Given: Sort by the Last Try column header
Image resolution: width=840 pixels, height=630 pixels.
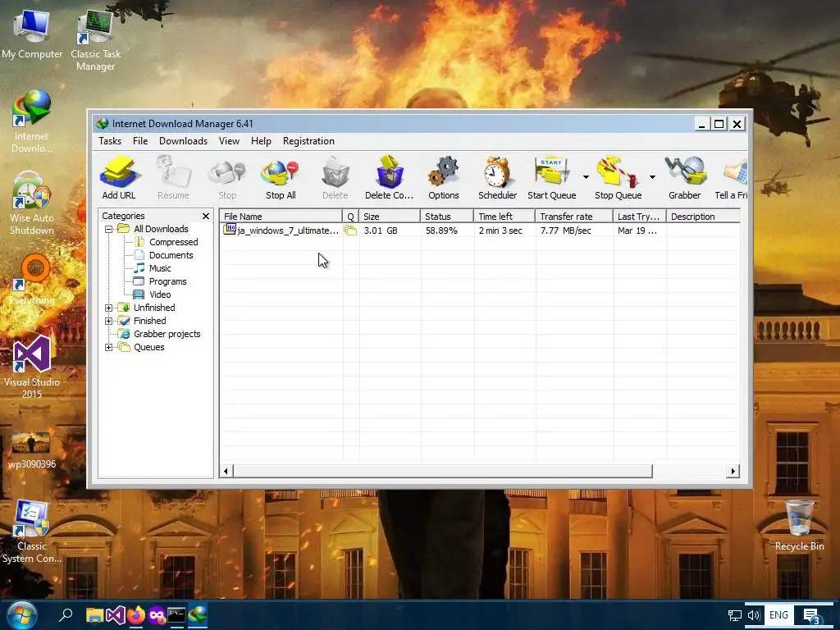Looking at the screenshot, I should tap(640, 217).
